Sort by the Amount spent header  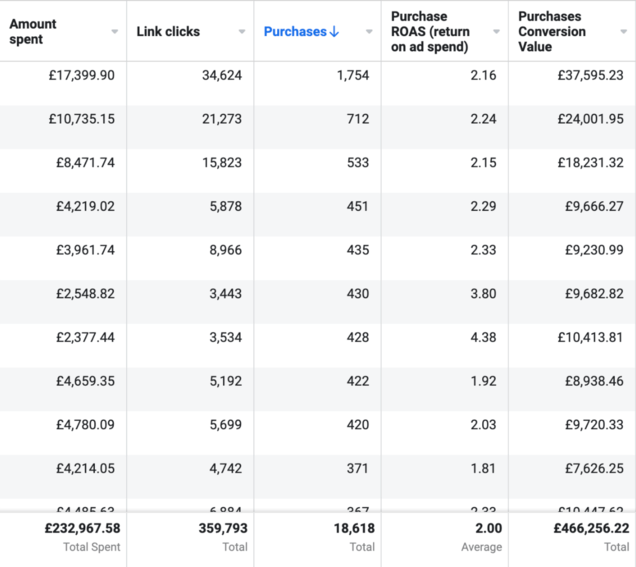coord(33,31)
